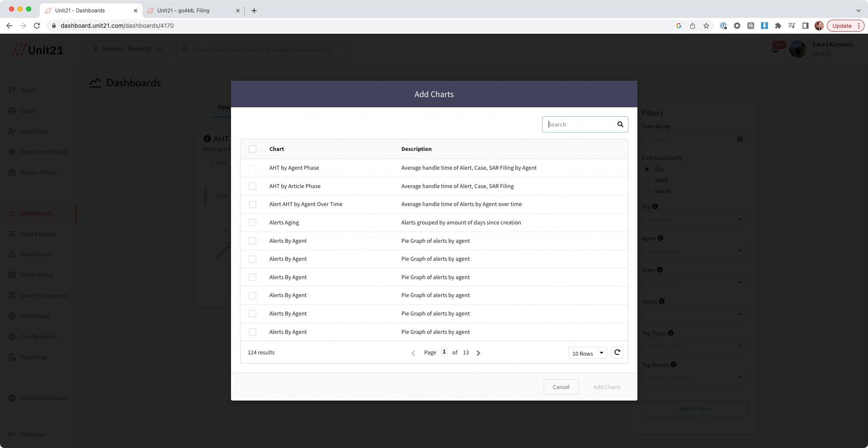
Task: Bookmark this page with the star icon
Action: tap(706, 26)
